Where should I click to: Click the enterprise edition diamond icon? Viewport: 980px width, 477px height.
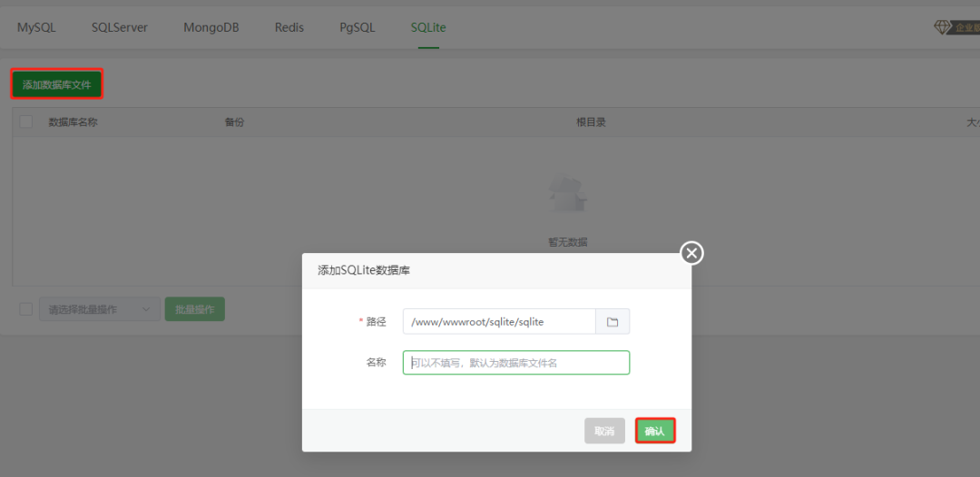942,27
